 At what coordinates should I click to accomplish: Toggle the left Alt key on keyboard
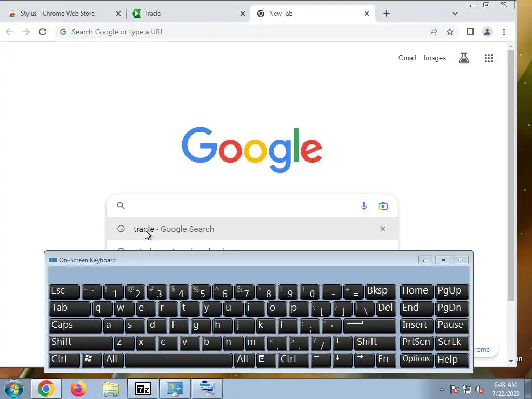click(113, 360)
